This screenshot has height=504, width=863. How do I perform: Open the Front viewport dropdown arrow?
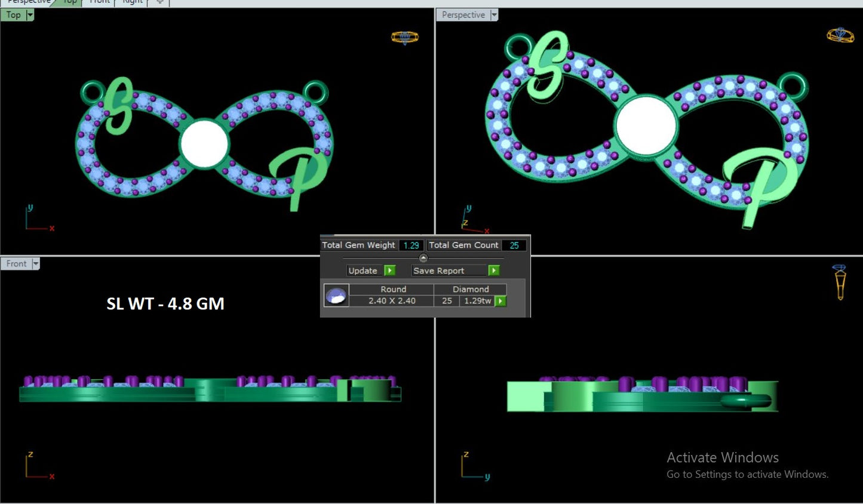tap(36, 264)
